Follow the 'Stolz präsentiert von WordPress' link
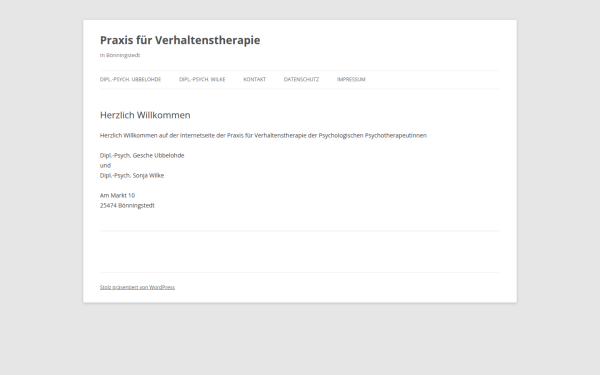Screen dimensions: 600x375 [x=137, y=287]
